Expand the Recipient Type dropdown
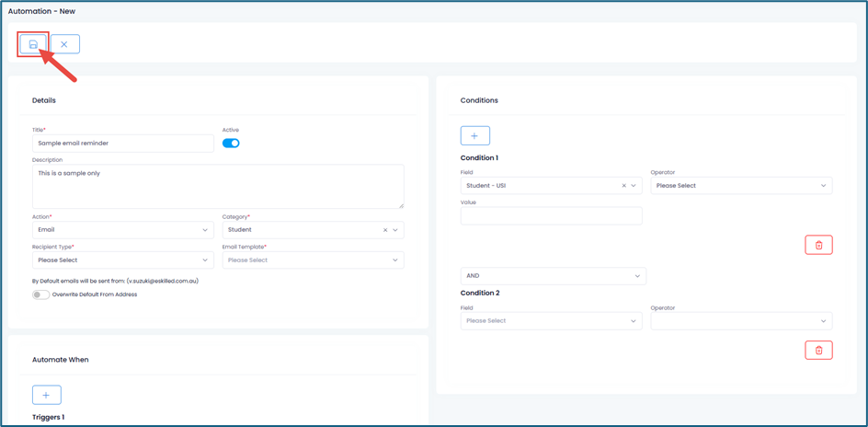This screenshot has height=427, width=868. pyautogui.click(x=122, y=260)
